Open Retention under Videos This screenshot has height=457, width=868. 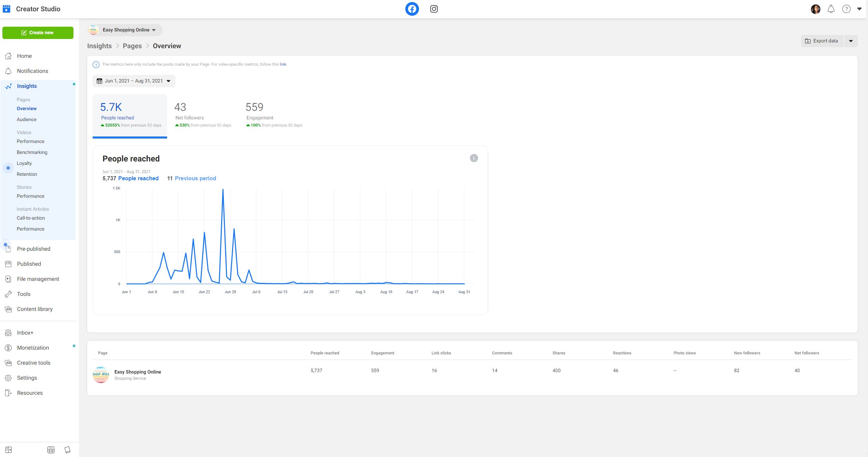point(27,174)
